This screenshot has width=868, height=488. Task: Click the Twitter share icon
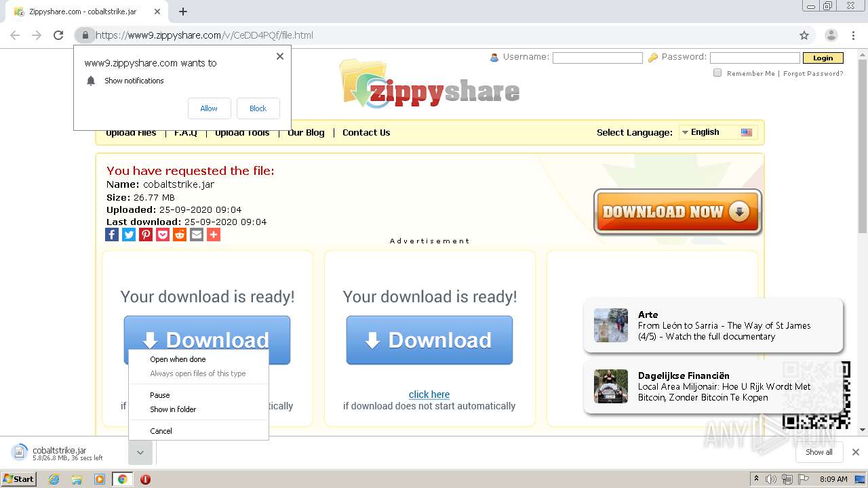pyautogui.click(x=129, y=235)
